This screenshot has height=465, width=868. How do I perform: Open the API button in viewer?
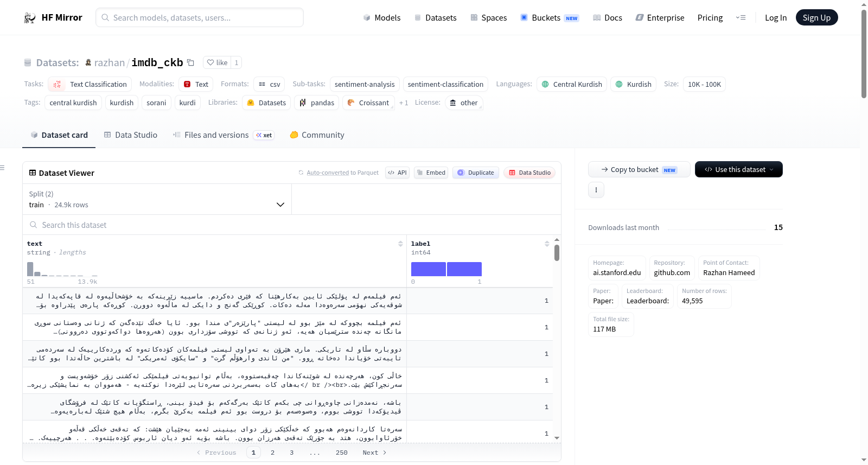point(397,173)
